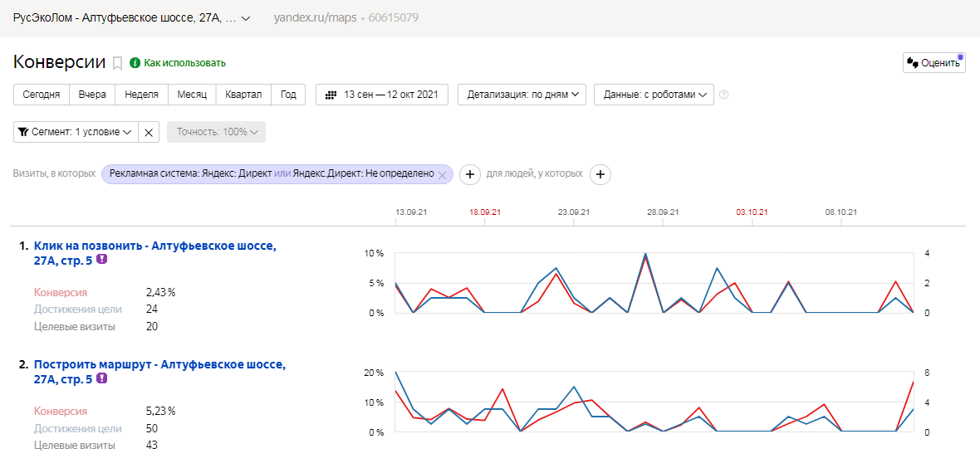This screenshot has width=980, height=468.
Task: Click the 18.09.21 marker on the timeline
Action: point(485,212)
